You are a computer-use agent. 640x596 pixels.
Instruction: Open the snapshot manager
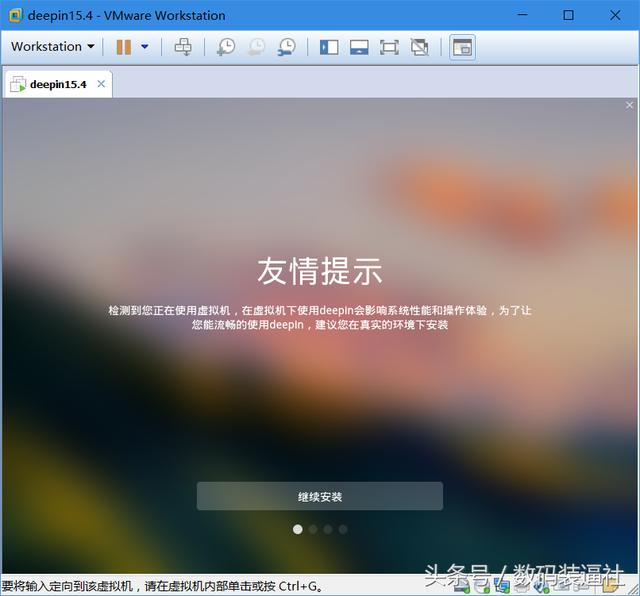287,47
